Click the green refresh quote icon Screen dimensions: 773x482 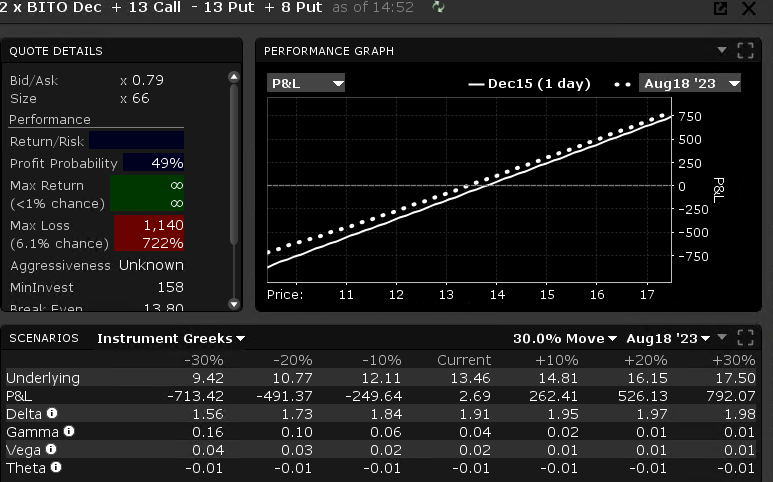438,8
